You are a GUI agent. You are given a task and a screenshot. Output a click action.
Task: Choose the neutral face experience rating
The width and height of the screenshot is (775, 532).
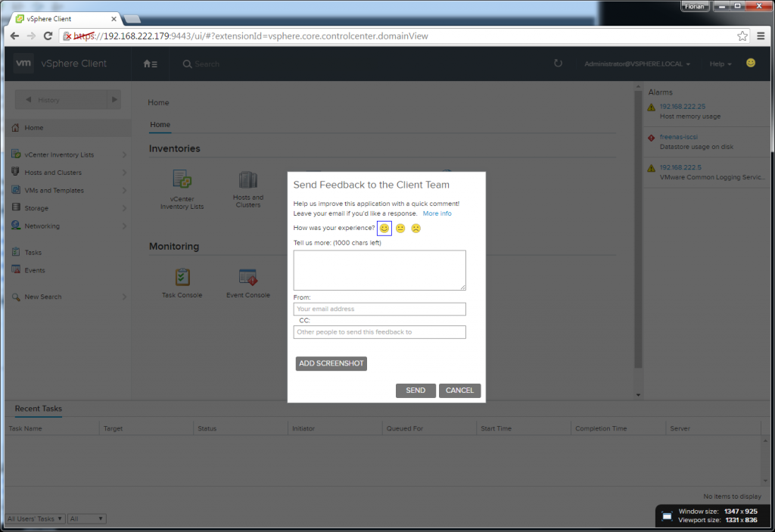pyautogui.click(x=400, y=228)
